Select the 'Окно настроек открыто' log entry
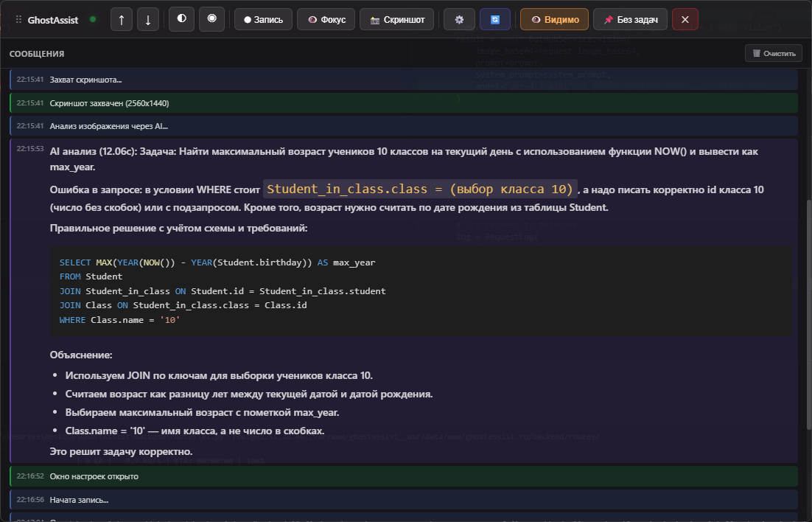The image size is (812, 522). (404, 476)
